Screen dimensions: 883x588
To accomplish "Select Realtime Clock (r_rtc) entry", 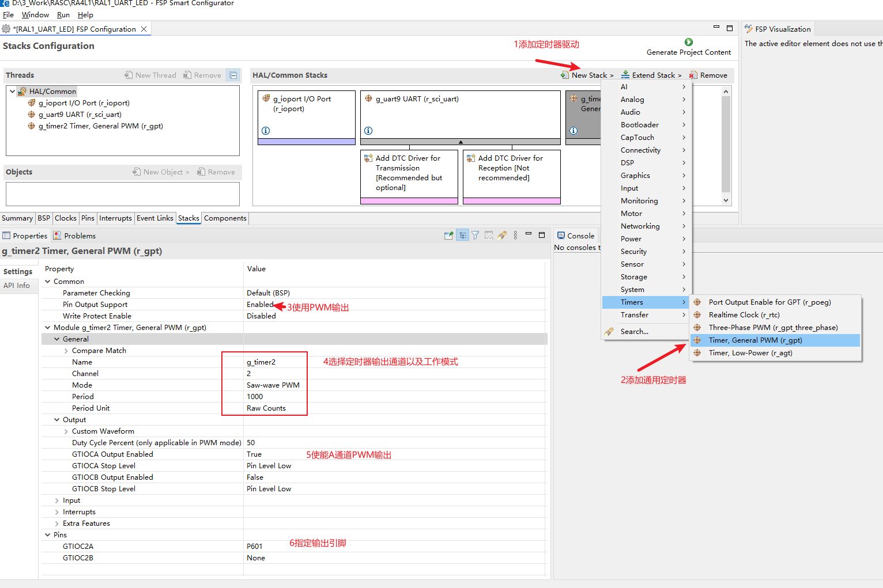I will [775, 315].
